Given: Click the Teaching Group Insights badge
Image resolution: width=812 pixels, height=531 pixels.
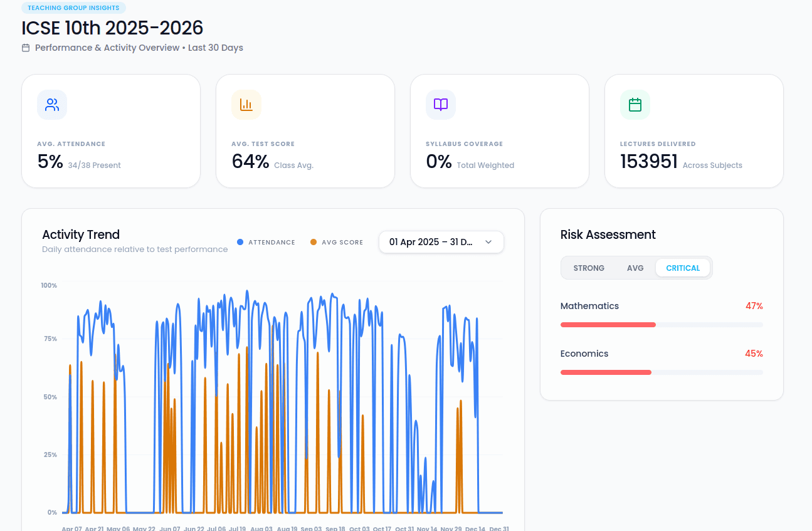Looking at the screenshot, I should (x=74, y=8).
